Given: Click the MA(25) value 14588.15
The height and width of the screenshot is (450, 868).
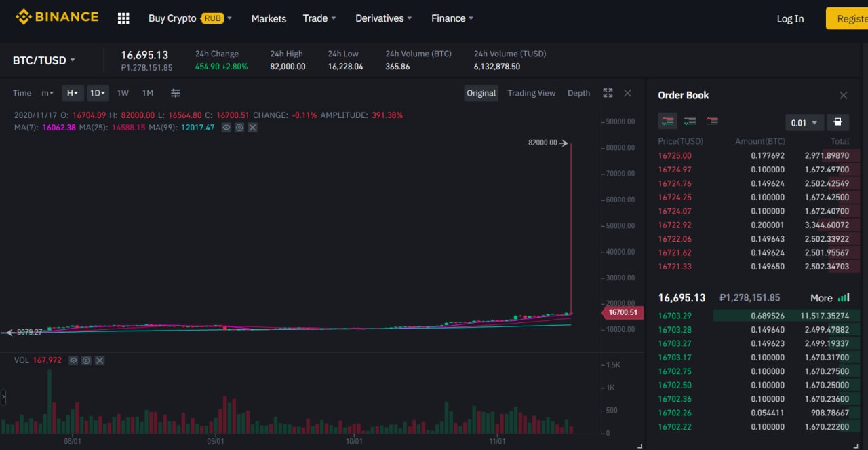Looking at the screenshot, I should coord(129,127).
